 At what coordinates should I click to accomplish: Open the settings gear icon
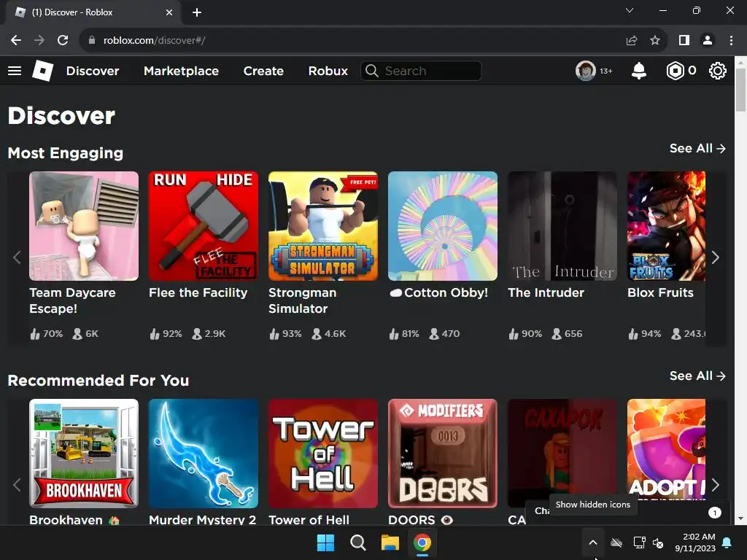717,71
